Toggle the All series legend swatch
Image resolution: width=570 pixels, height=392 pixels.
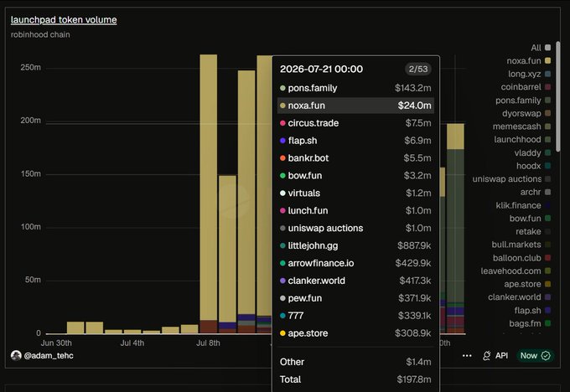[x=547, y=48]
